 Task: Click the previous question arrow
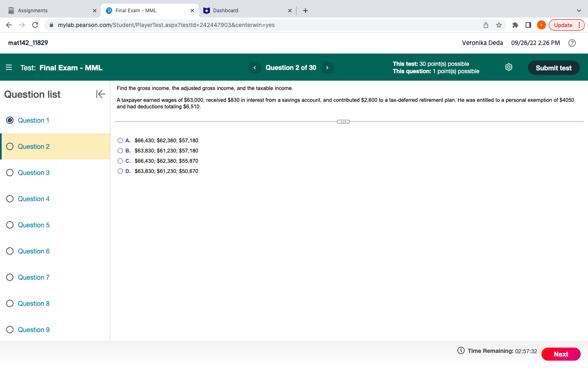click(254, 67)
